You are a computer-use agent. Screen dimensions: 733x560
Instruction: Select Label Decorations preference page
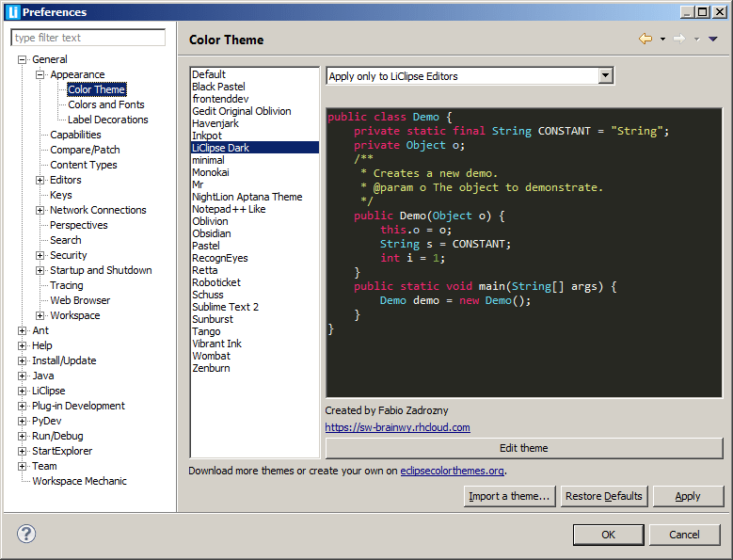(108, 120)
